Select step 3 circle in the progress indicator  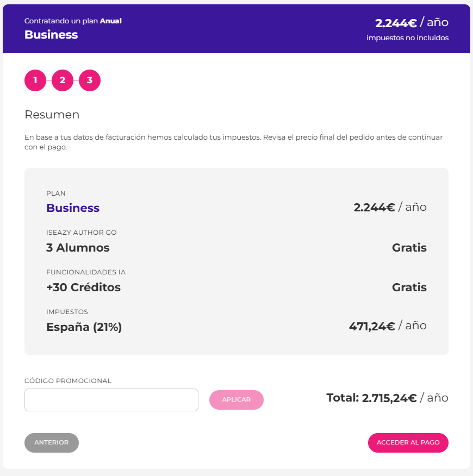pyautogui.click(x=90, y=81)
